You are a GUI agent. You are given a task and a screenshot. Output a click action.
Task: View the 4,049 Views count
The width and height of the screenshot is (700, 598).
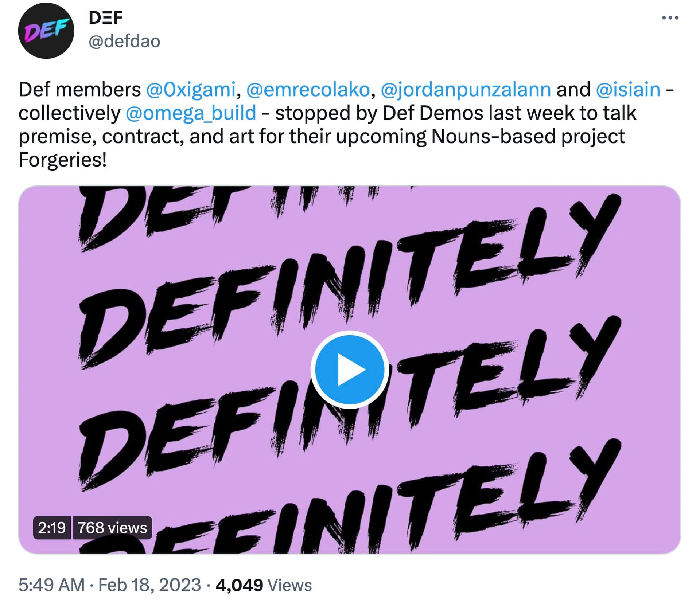pyautogui.click(x=264, y=585)
